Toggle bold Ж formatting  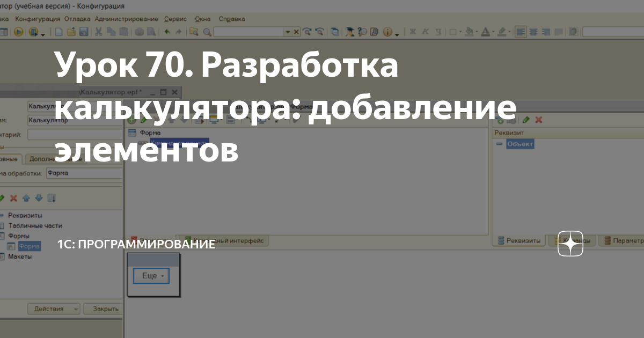click(x=412, y=32)
